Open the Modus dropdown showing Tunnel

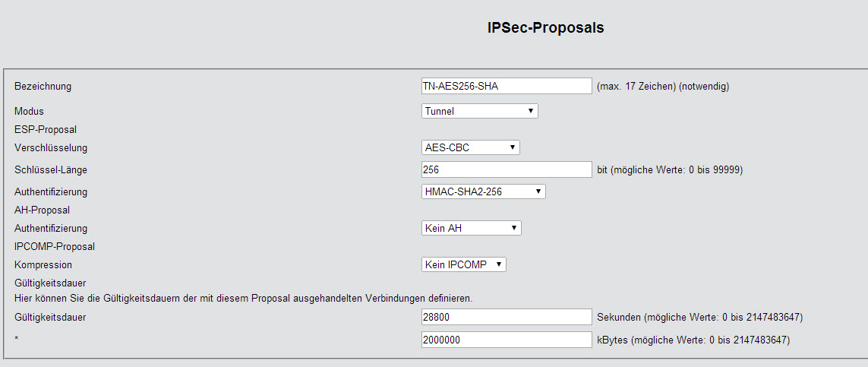(x=479, y=111)
